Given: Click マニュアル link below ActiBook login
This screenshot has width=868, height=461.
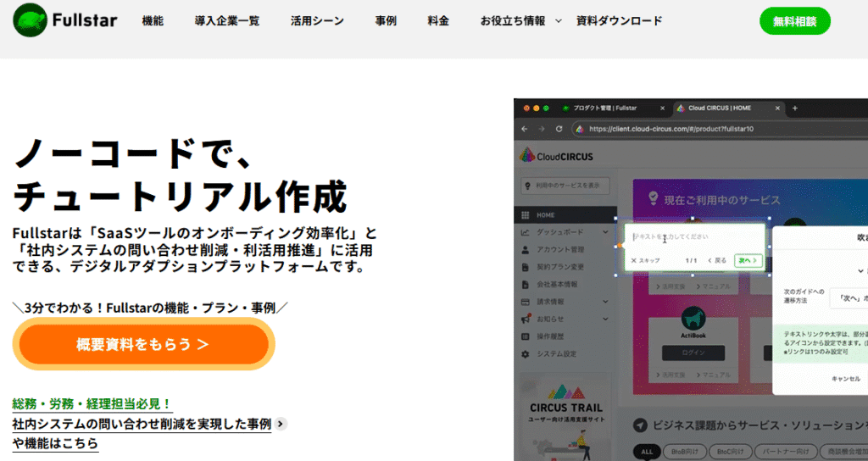Looking at the screenshot, I should (713, 375).
